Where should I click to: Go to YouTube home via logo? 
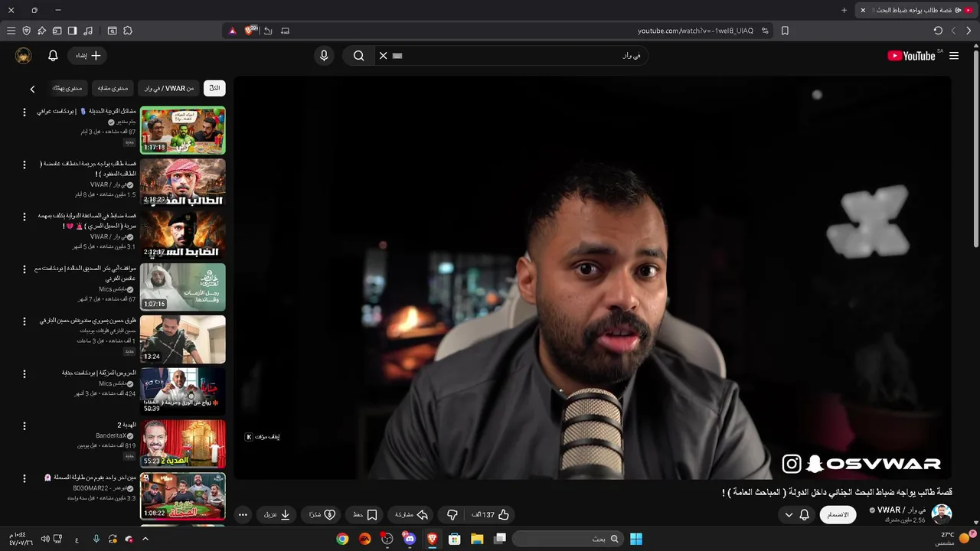point(911,56)
